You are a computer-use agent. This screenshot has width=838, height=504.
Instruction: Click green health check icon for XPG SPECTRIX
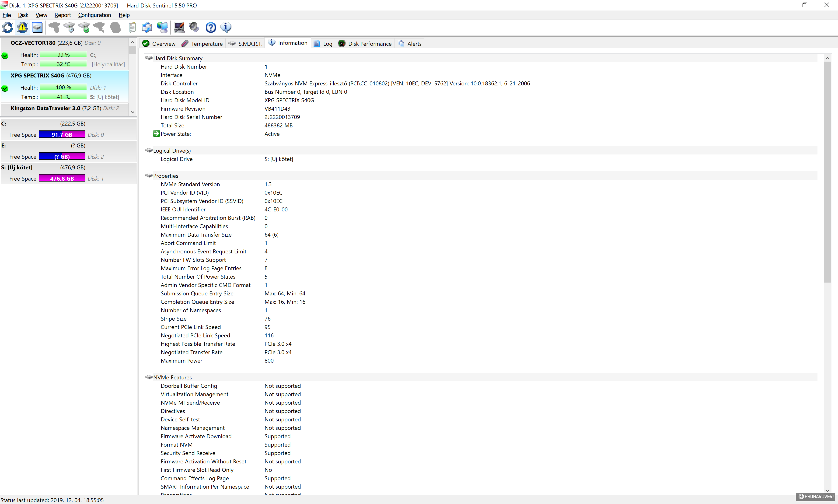[5, 88]
